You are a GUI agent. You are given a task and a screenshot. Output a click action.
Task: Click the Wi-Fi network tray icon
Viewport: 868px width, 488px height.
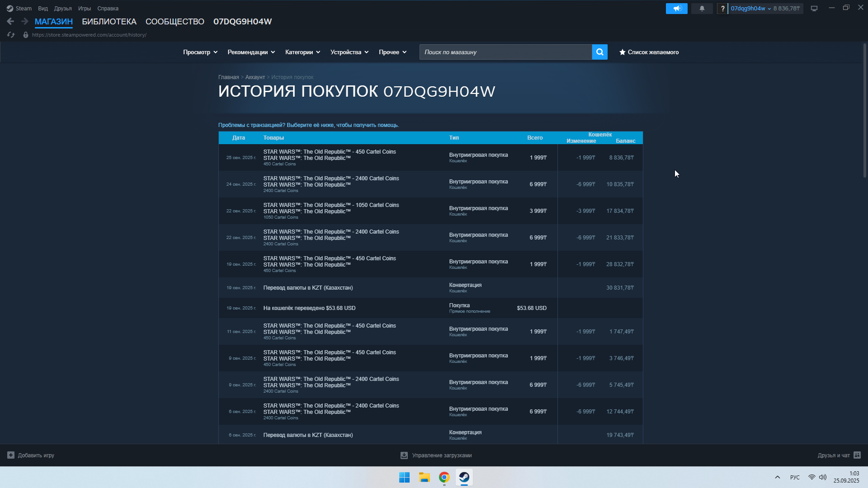coord(812,477)
